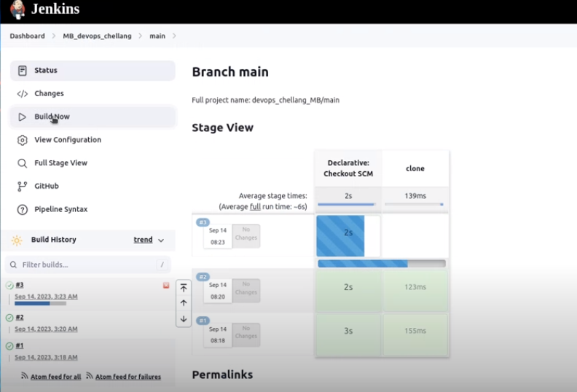Viewport: 577px width, 392px height.
Task: Start a build with Build Now
Action: 93,117
